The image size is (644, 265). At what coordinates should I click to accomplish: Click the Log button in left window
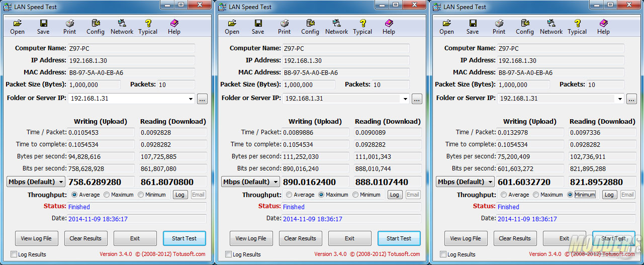pos(180,195)
